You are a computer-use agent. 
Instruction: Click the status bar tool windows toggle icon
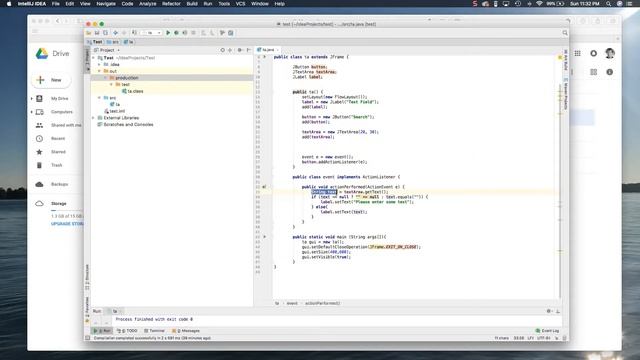click(x=88, y=338)
